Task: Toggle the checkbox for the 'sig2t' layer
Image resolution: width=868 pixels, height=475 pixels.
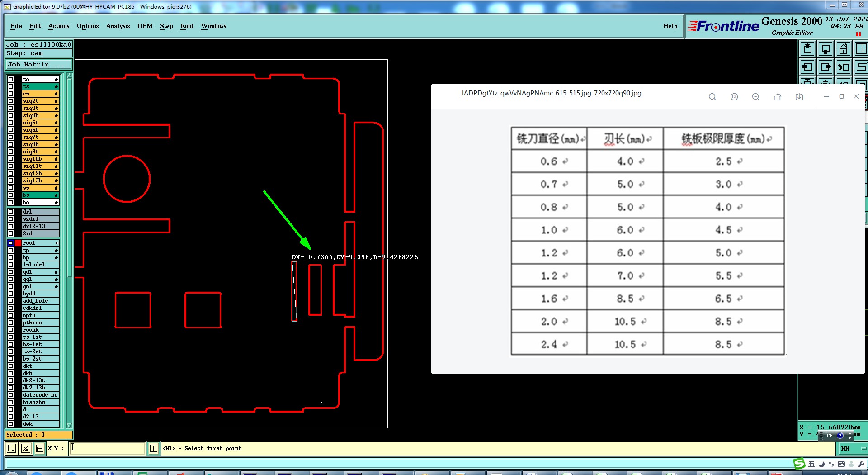Action: click(x=11, y=101)
